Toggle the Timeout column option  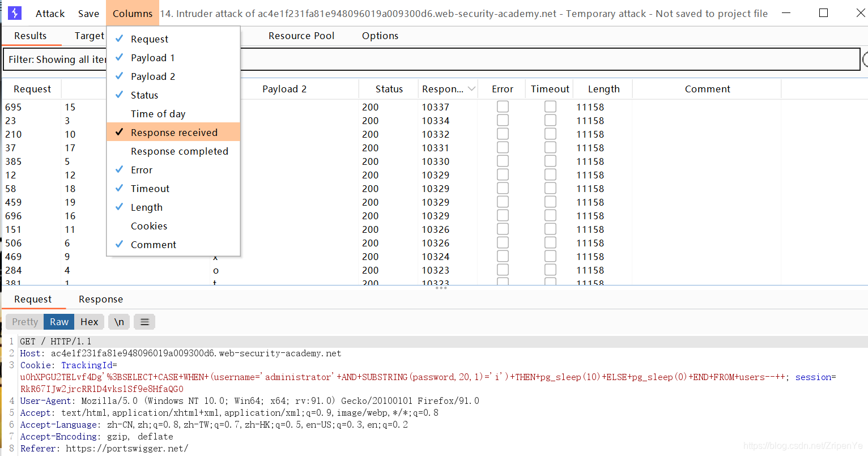click(173, 189)
